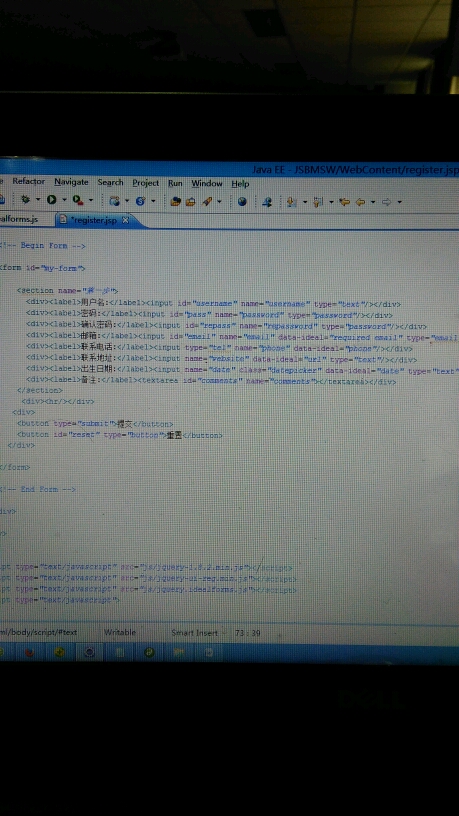The height and width of the screenshot is (816, 459).
Task: Switch to the alforms.js editor tab
Action: point(20,219)
